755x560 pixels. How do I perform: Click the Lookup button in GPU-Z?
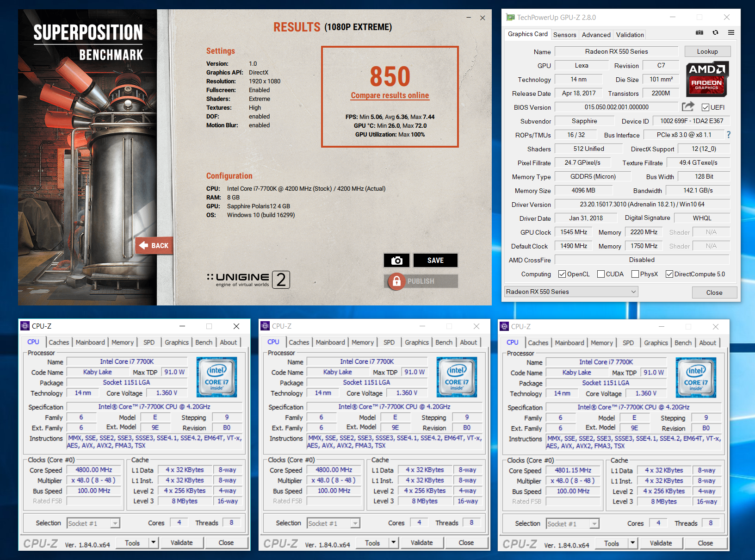coord(707,51)
